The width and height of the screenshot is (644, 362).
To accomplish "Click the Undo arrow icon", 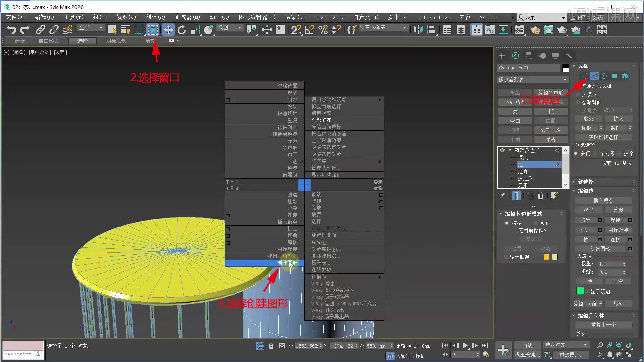I will (11, 30).
